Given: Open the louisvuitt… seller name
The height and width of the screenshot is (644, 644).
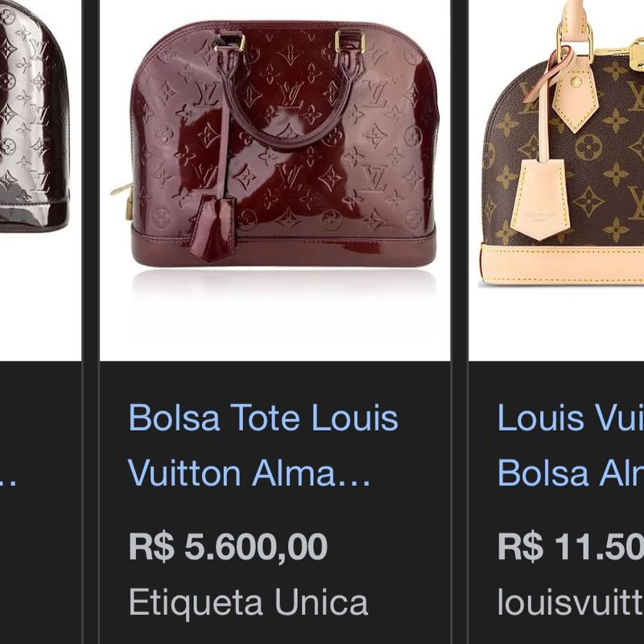Looking at the screenshot, I should (x=571, y=602).
